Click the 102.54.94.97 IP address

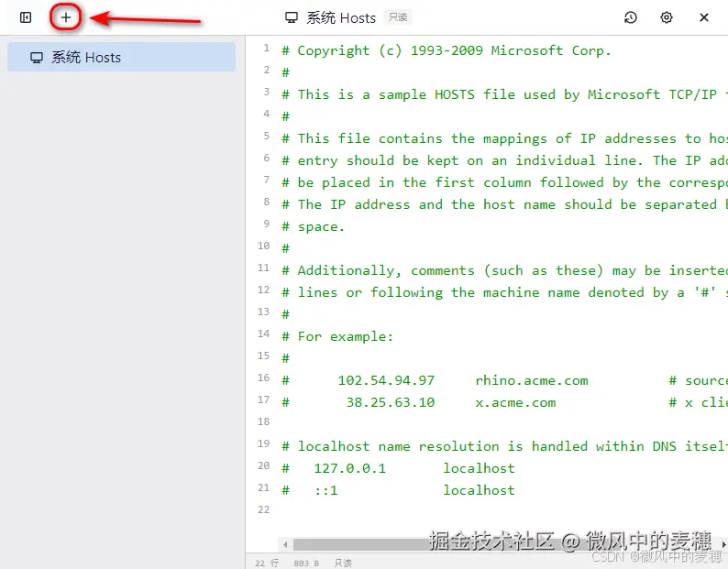386,380
